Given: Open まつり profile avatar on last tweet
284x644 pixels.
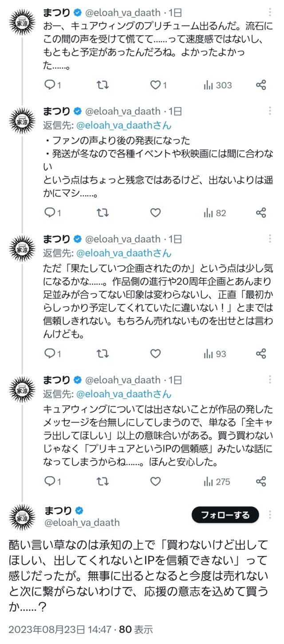Looking at the screenshot, I should 23,517.
